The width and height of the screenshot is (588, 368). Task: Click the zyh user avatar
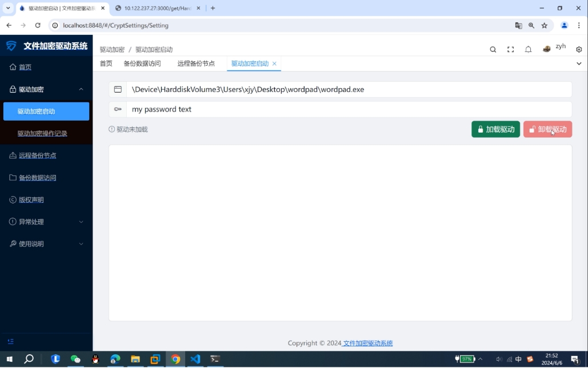click(547, 49)
